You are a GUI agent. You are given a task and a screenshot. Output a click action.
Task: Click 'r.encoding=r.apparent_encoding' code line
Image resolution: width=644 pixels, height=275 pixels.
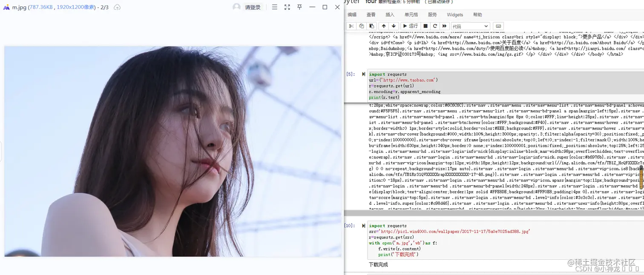coord(405,92)
